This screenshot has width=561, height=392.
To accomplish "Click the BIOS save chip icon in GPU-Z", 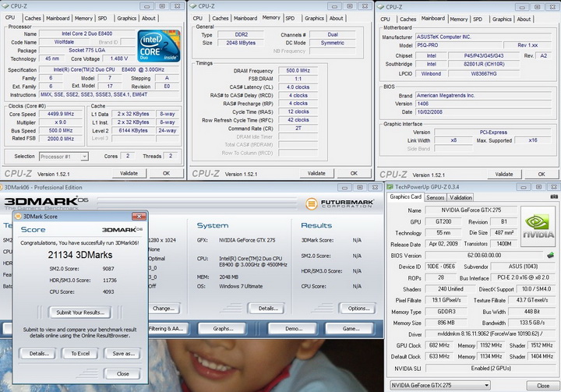I will pyautogui.click(x=550, y=255).
